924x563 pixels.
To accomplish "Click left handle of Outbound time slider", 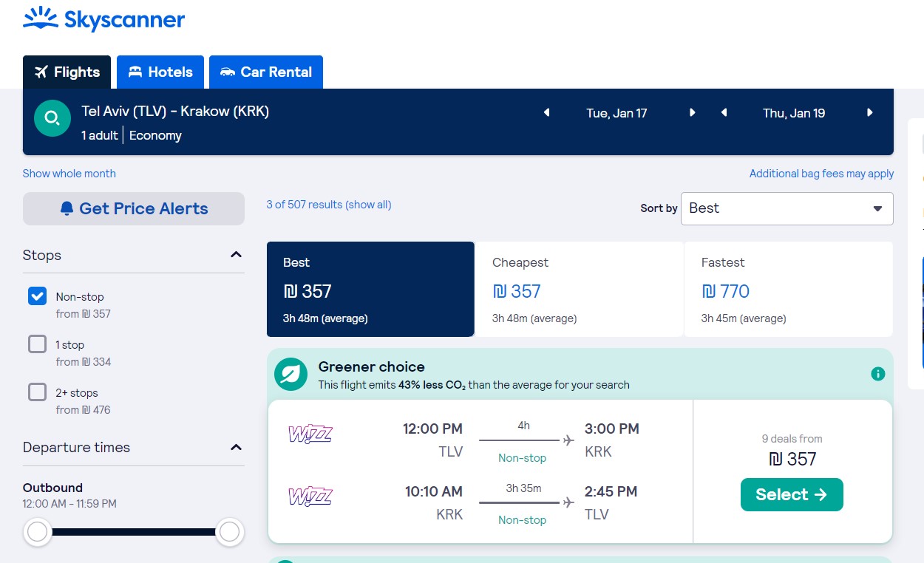I will coord(38,532).
